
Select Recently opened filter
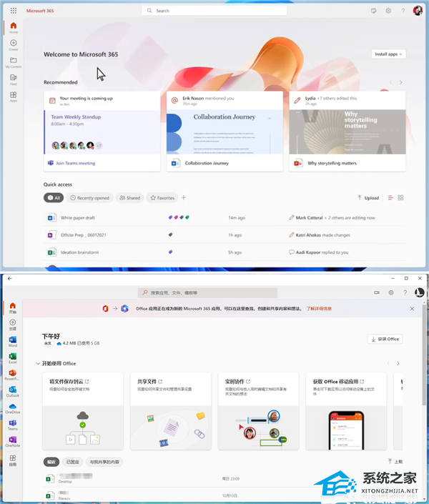[x=89, y=198]
